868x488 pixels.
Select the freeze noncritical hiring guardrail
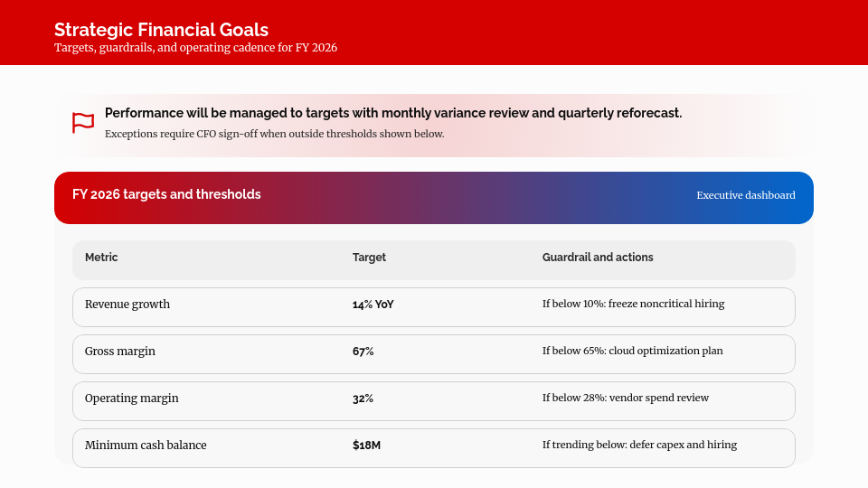(x=633, y=305)
